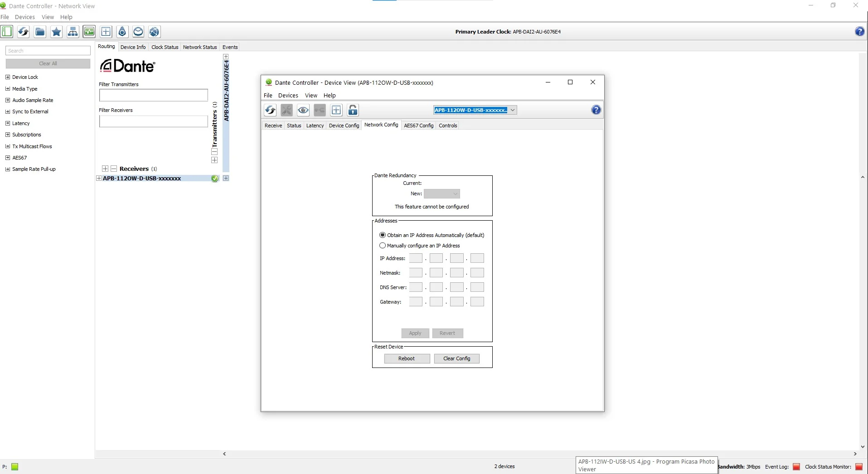
Task: Select Obtain an IP Address Automatically
Action: (383, 235)
